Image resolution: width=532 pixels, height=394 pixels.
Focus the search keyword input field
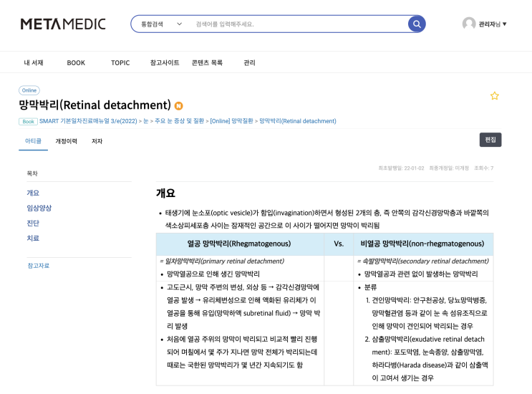tap(299, 24)
